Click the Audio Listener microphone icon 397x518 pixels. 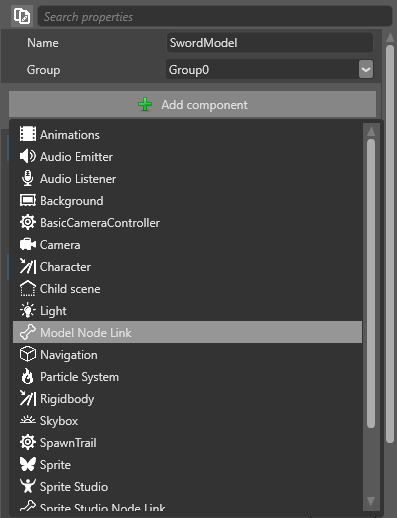point(28,178)
